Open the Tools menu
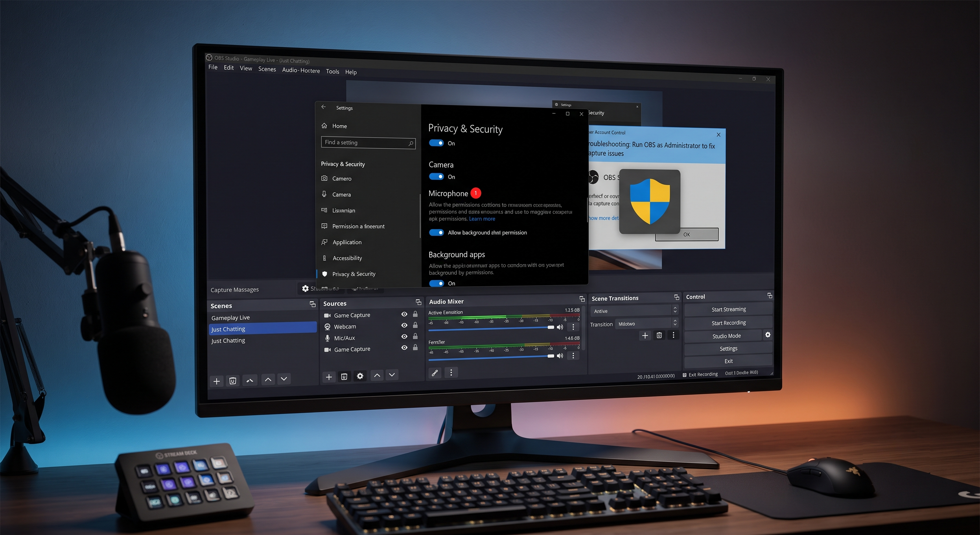 coord(332,71)
